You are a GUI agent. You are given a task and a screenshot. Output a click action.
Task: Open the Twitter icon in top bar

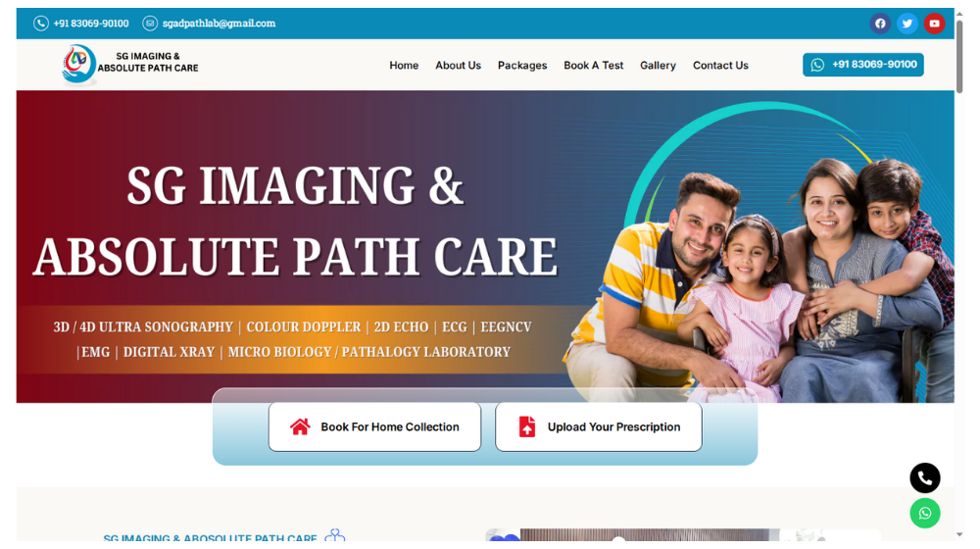[x=906, y=24]
